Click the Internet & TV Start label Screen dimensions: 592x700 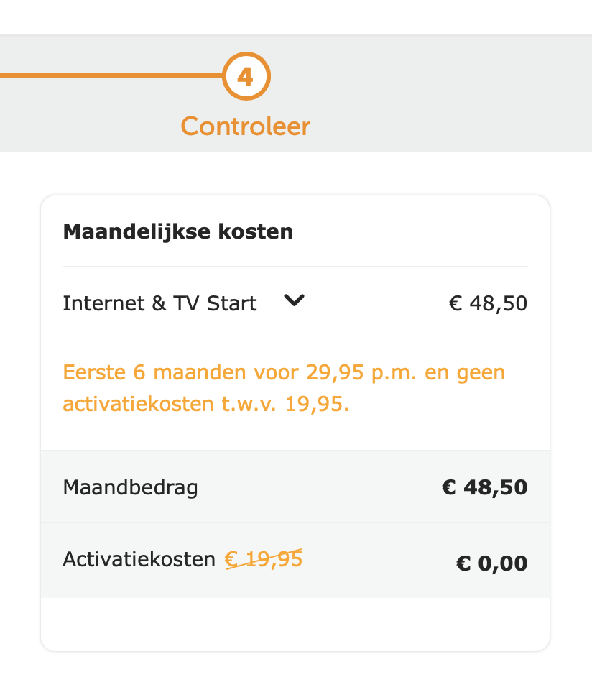tap(159, 303)
